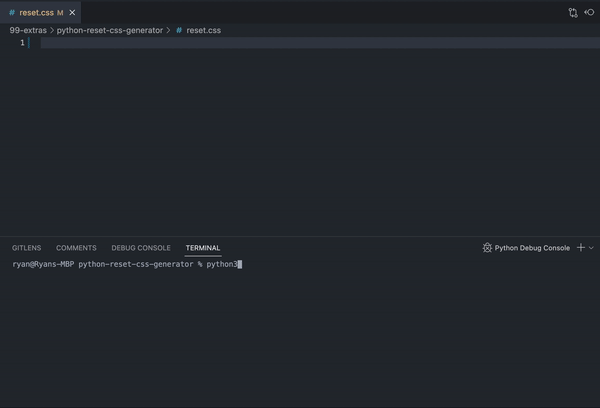Select the Python Debug Console terminal label
The width and height of the screenshot is (600, 408).
532,248
